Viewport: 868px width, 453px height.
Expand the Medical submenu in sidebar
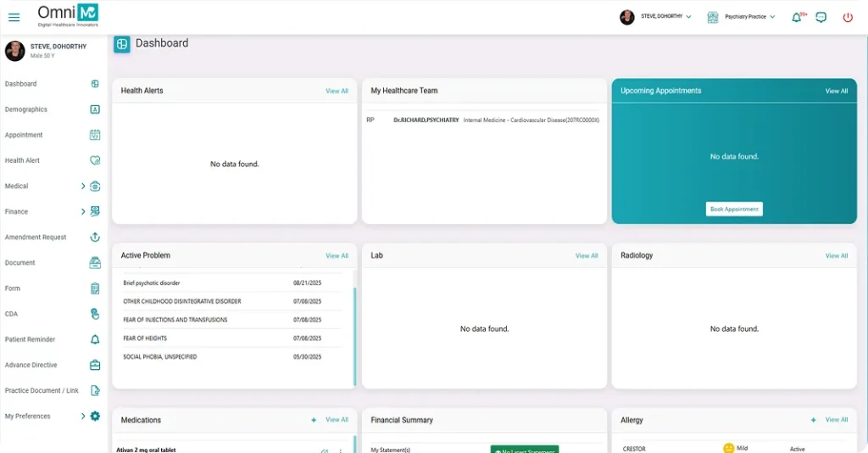(x=83, y=186)
